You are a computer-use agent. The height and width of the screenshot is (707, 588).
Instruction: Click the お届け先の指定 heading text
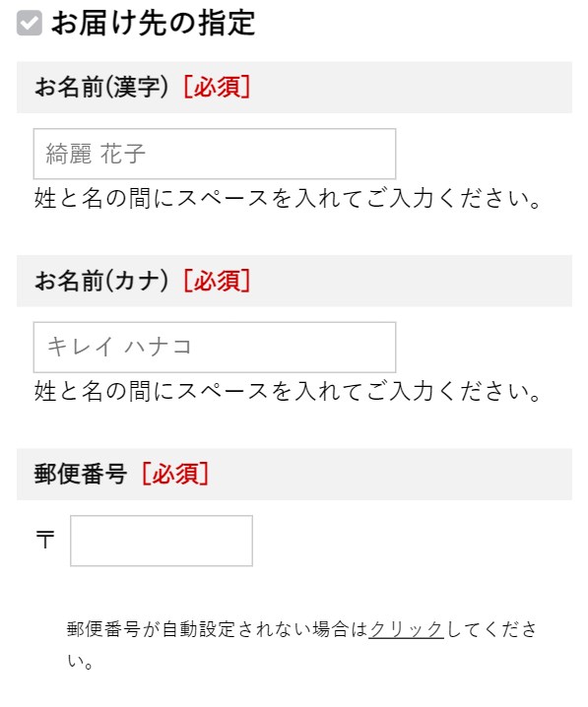tap(154, 23)
